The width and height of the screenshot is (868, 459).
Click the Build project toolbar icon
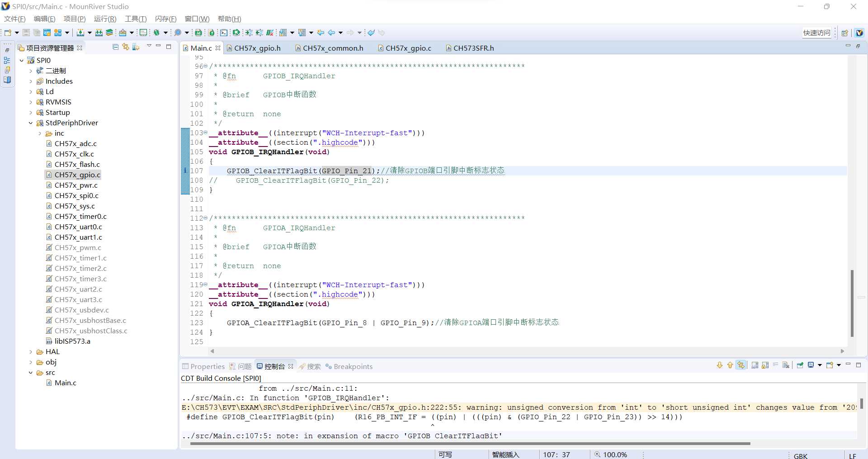point(80,33)
